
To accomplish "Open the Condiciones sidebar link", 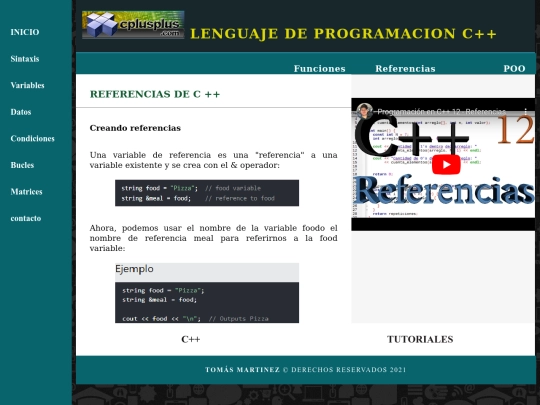I will [33, 138].
